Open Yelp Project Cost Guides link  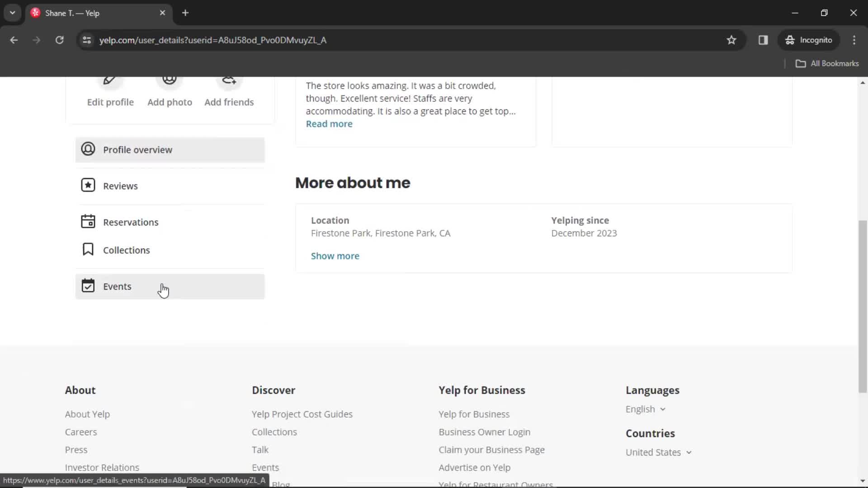point(302,414)
